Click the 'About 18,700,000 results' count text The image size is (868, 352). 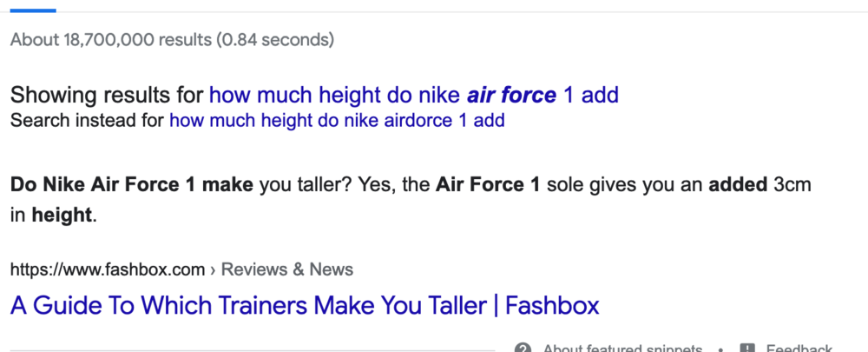(x=111, y=40)
